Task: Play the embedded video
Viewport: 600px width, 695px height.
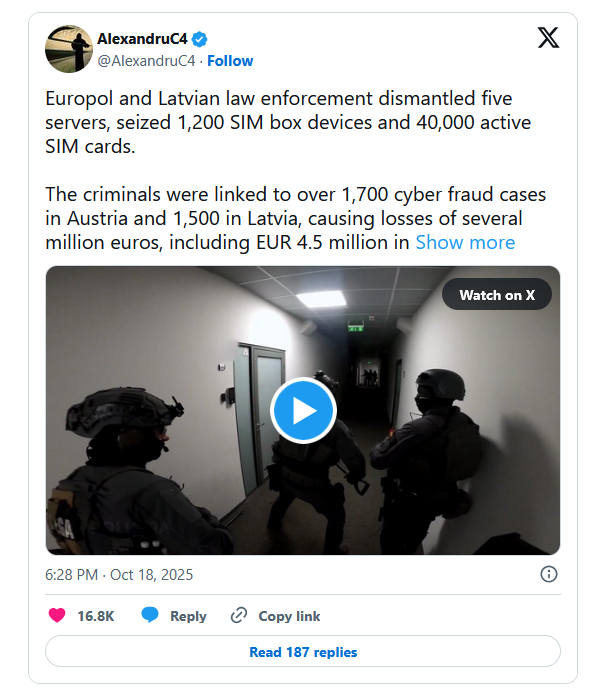Action: (x=303, y=410)
